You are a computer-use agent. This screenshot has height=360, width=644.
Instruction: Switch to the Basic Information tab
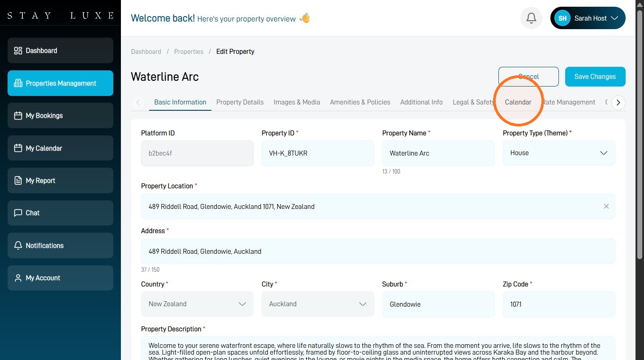coord(180,102)
